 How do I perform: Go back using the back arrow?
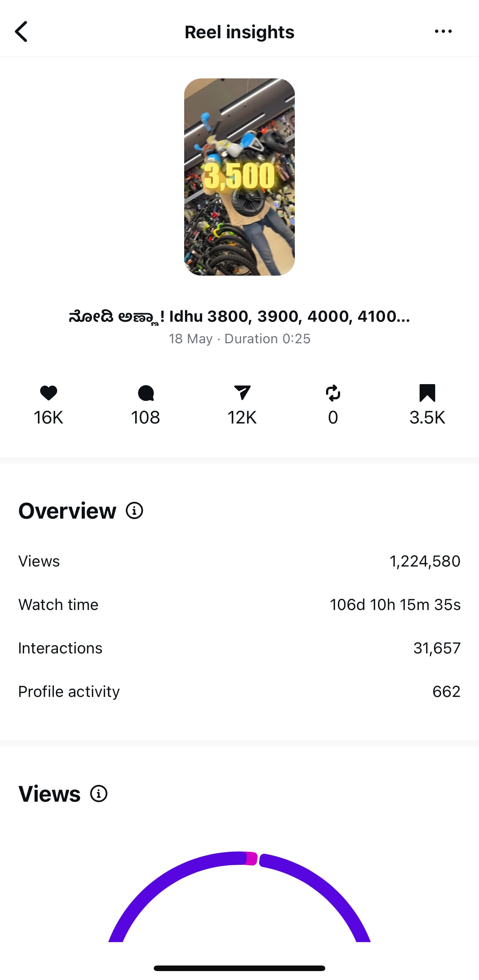click(x=22, y=32)
